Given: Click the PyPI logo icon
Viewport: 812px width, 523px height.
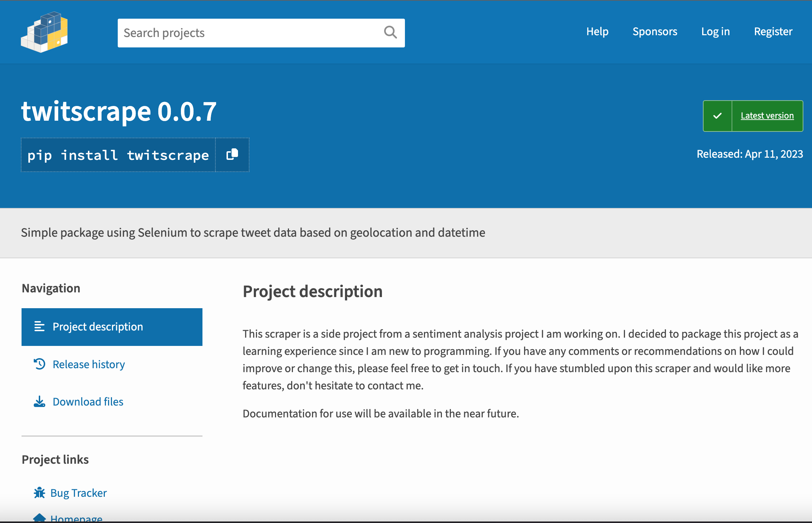Looking at the screenshot, I should tap(45, 32).
